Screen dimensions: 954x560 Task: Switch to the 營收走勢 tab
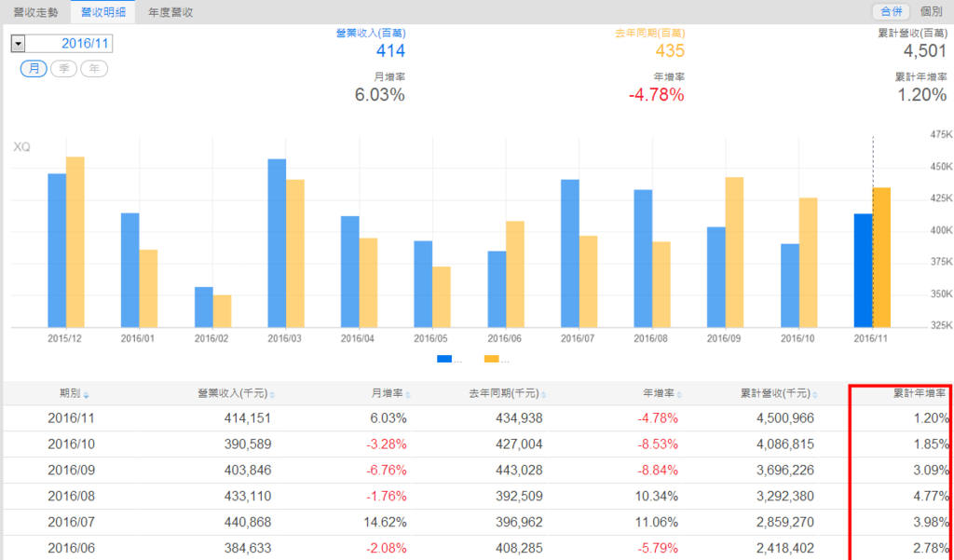[36, 12]
